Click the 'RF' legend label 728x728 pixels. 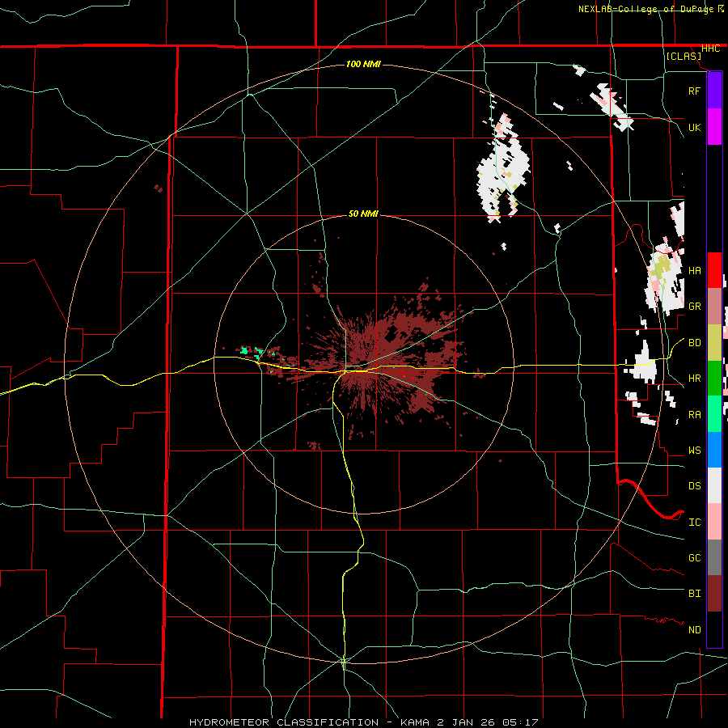point(694,91)
